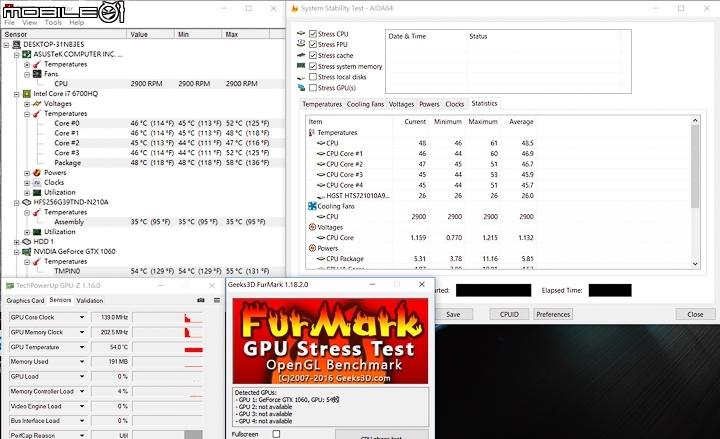Screen dimensions: 720x439
Task: Open the GPU-Z hamburger menu icon
Action: (x=217, y=300)
